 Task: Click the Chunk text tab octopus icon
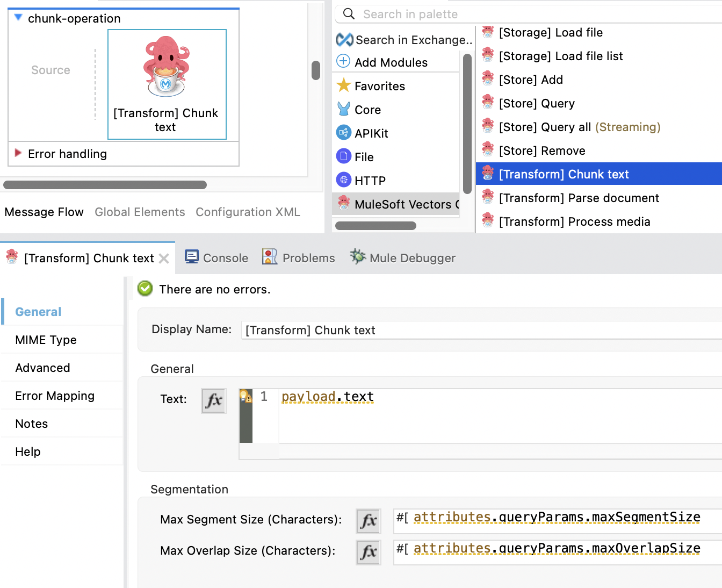12,257
